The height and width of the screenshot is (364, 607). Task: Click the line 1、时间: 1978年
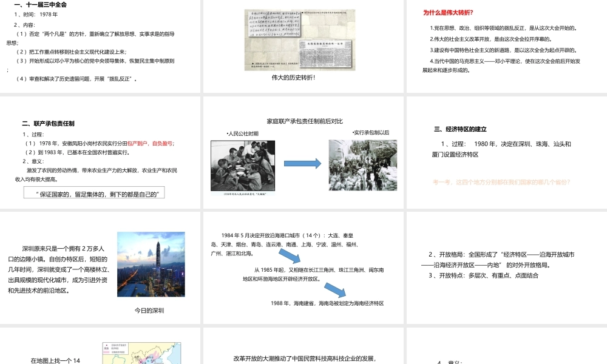click(x=36, y=15)
